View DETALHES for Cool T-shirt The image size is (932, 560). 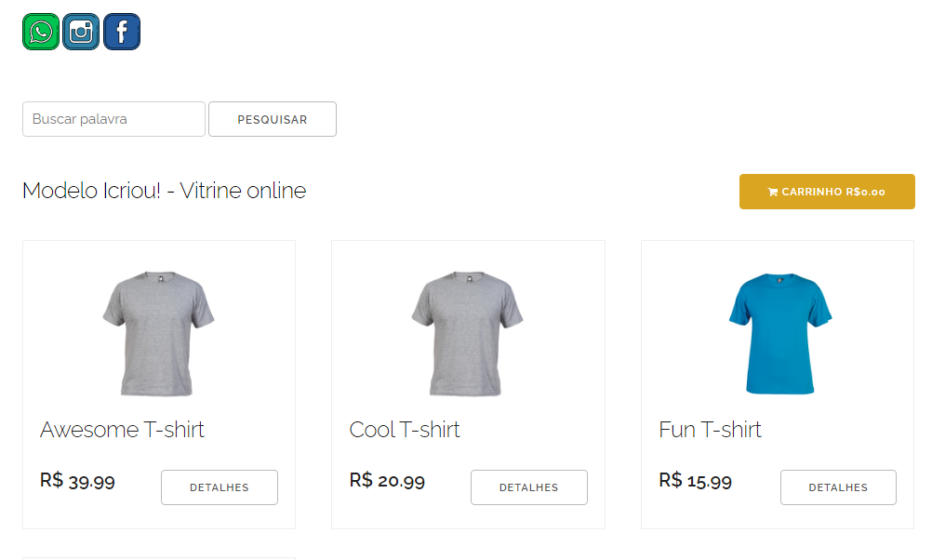pos(528,487)
